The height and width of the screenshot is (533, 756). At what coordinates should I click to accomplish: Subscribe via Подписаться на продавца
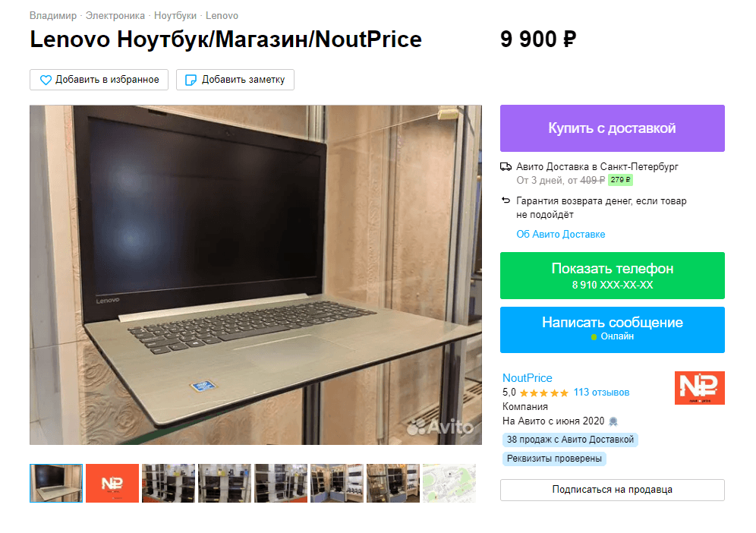coord(613,490)
